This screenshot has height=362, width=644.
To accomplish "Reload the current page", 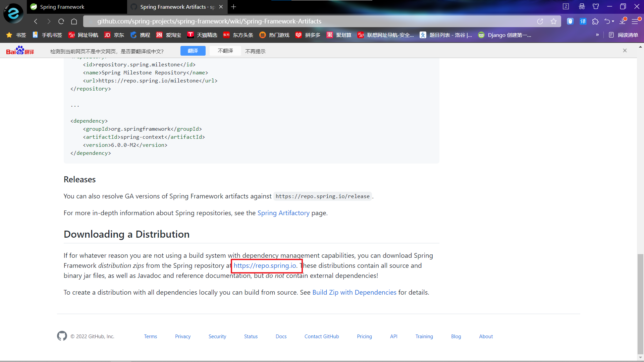I will (61, 21).
